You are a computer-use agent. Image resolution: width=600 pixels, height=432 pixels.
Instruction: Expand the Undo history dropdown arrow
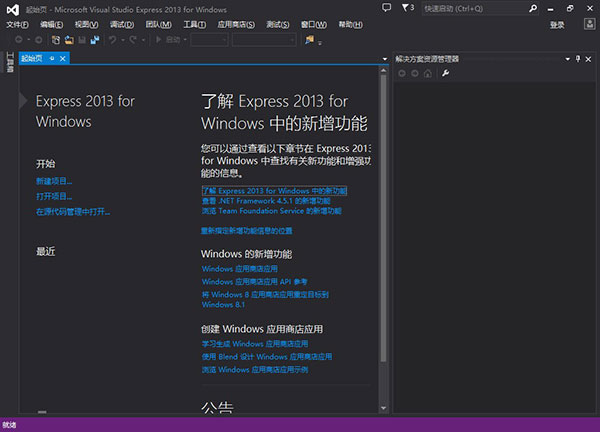(122, 40)
